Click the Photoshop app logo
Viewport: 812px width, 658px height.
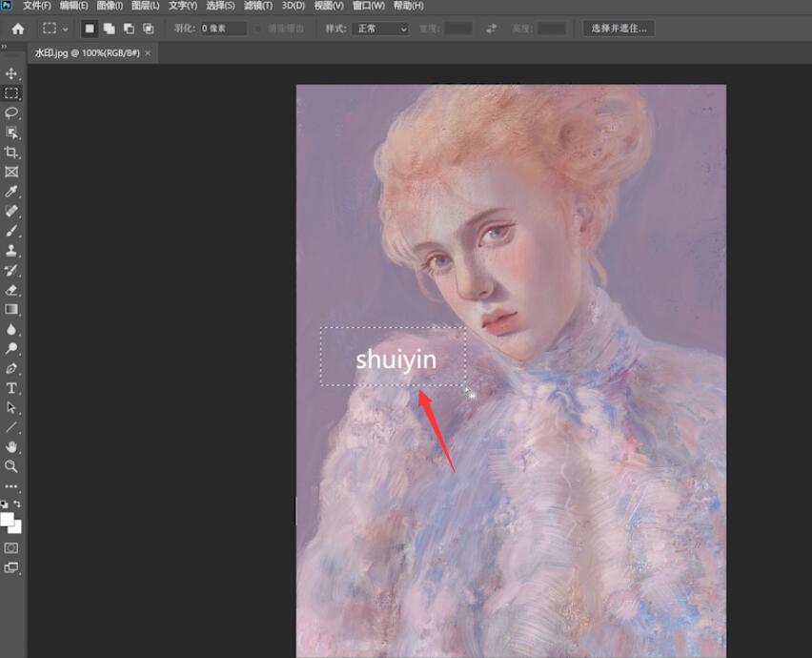tap(7, 5)
